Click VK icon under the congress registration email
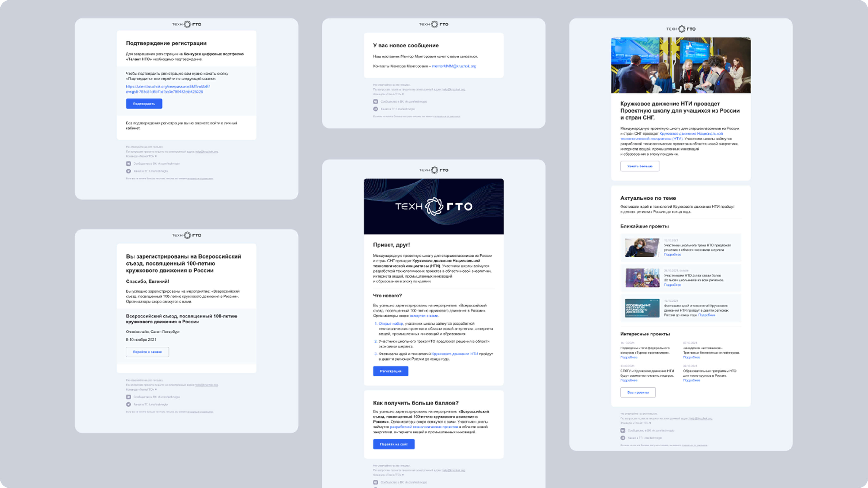Viewport: 868px width, 488px height. click(128, 397)
